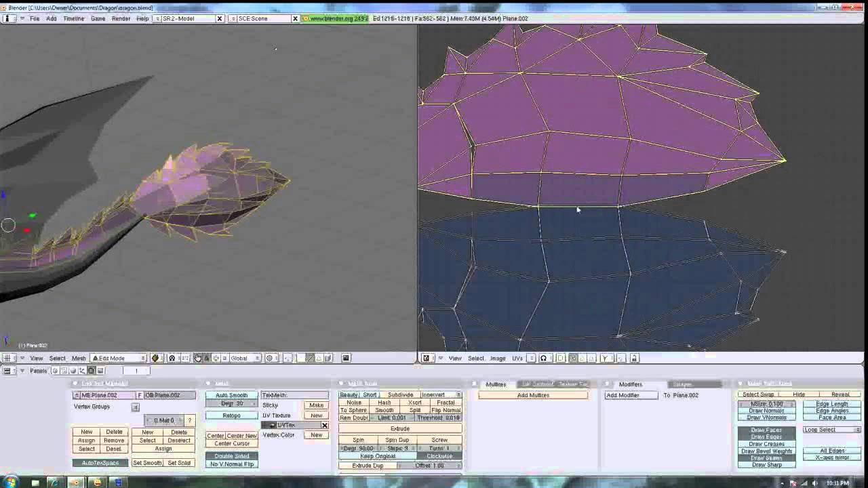Viewport: 868px width, 488px height.
Task: Toggle the Auto Smooth option
Action: point(231,395)
